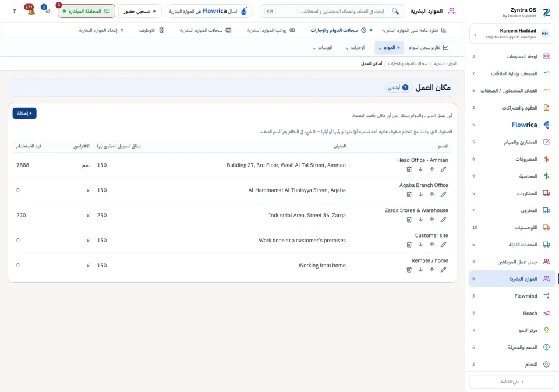
Task: Edit the Aqaba Branch Office row
Action: coord(443,195)
